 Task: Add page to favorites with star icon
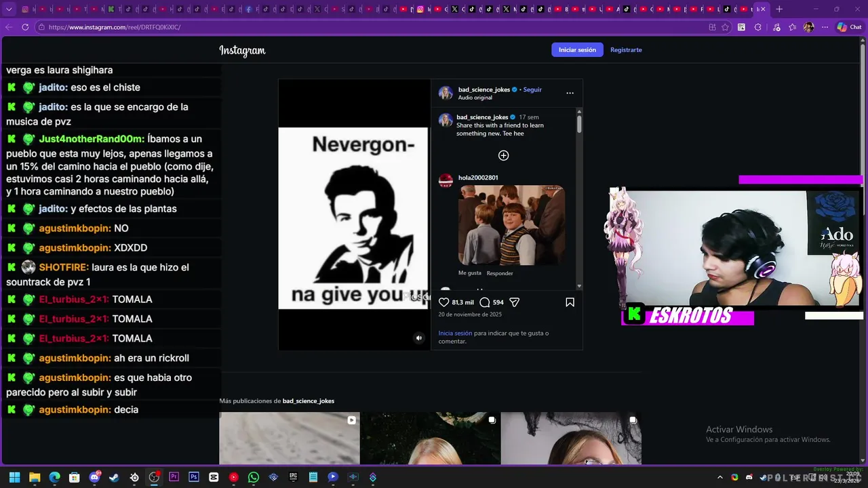[x=725, y=27]
